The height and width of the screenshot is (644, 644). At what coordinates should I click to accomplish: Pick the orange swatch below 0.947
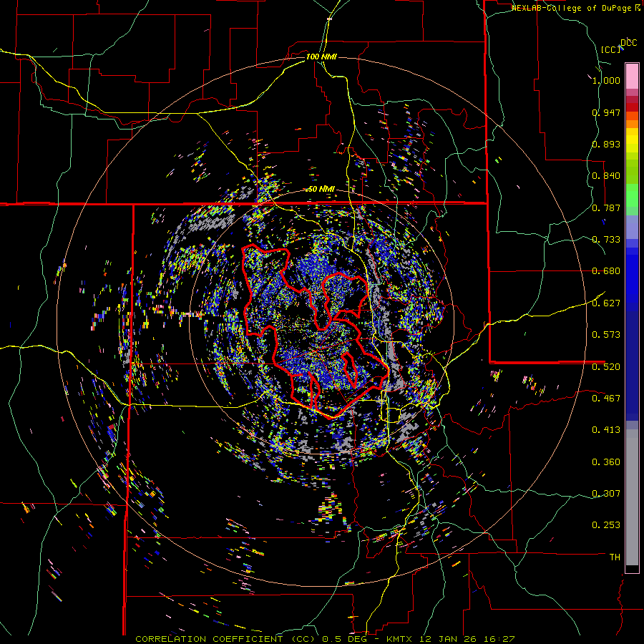[x=632, y=124]
